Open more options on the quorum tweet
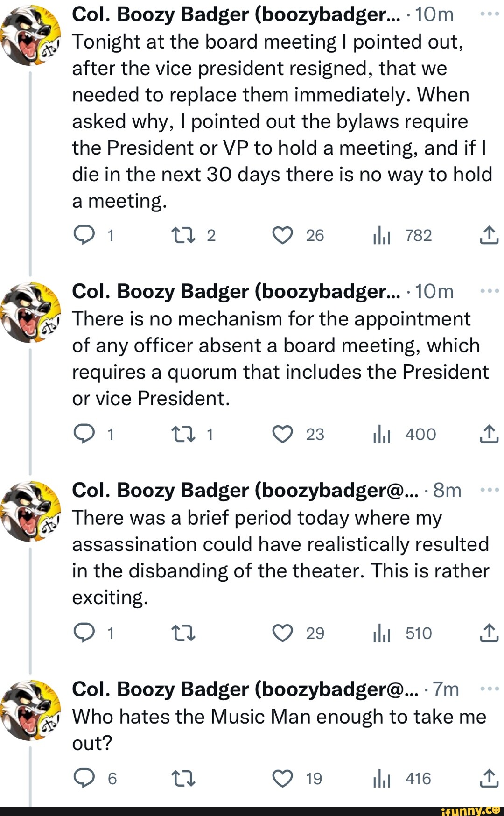The height and width of the screenshot is (816, 504). 489,291
